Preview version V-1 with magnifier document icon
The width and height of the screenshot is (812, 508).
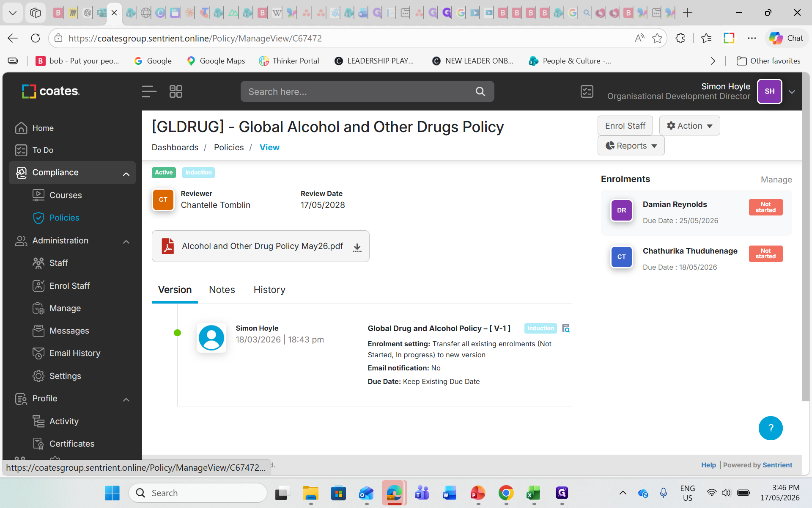tap(566, 328)
